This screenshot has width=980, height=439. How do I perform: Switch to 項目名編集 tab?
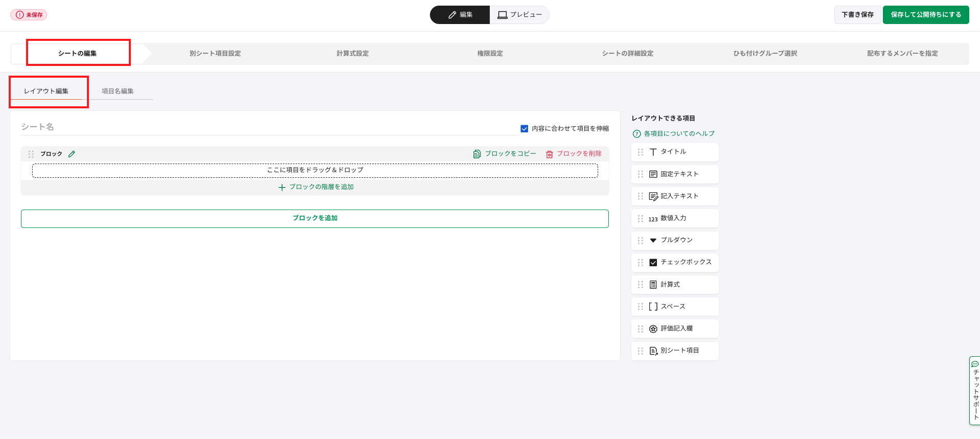point(118,91)
